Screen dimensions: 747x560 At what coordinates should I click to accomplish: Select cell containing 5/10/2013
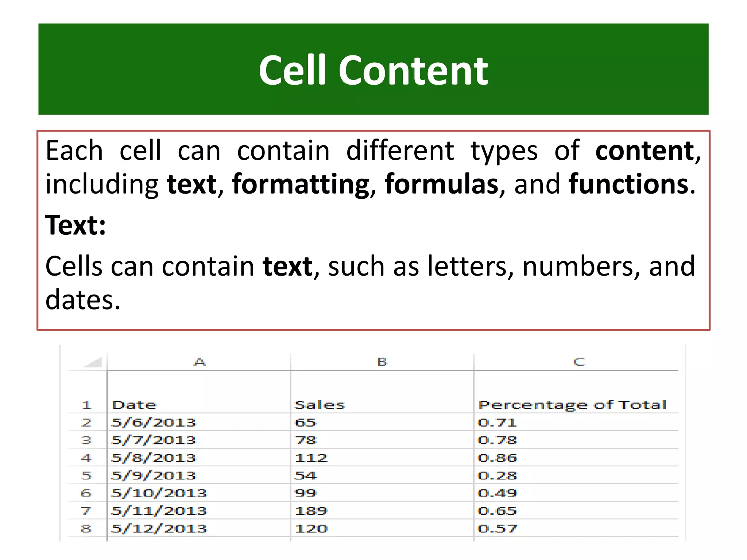pyautogui.click(x=159, y=493)
